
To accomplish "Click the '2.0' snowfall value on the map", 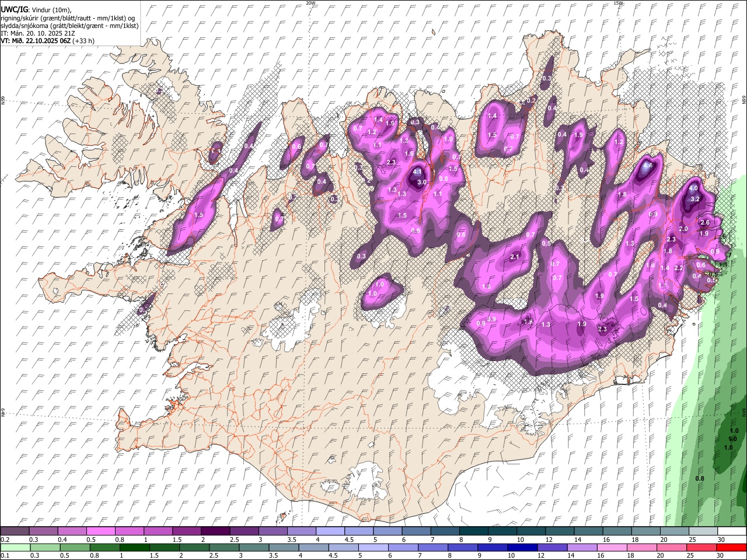I will pos(683,229).
